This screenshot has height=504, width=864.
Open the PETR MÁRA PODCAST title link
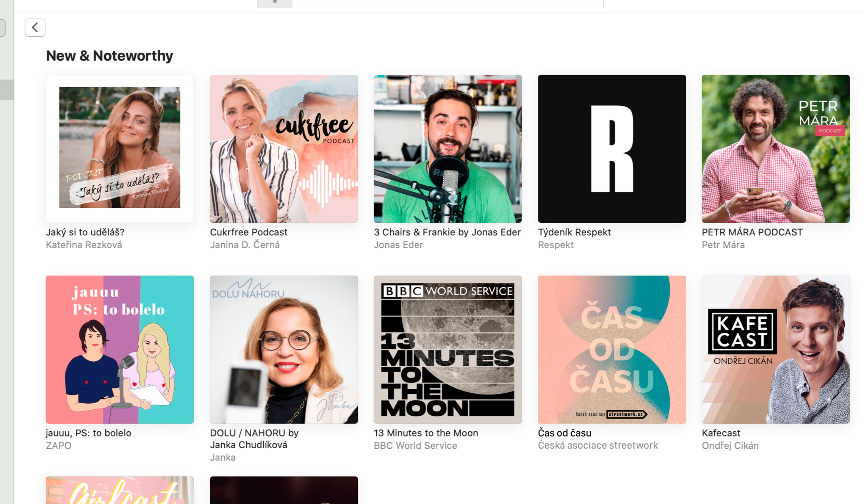pyautogui.click(x=752, y=232)
